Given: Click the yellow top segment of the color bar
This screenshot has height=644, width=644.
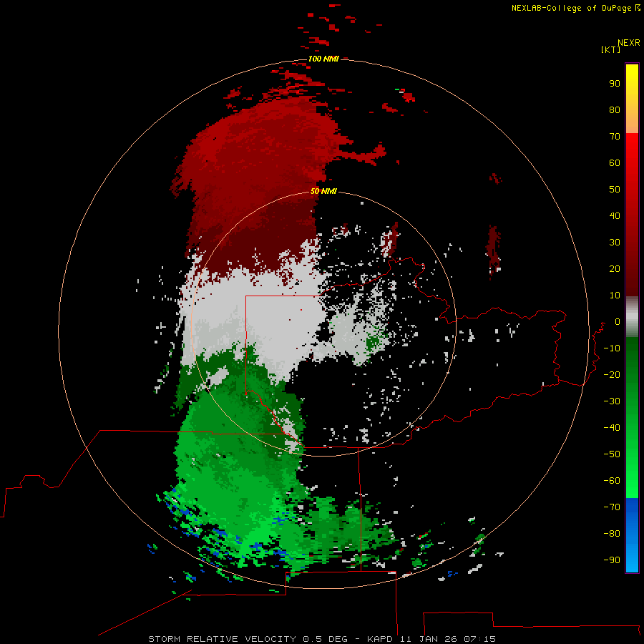Looking at the screenshot, I should [x=632, y=99].
